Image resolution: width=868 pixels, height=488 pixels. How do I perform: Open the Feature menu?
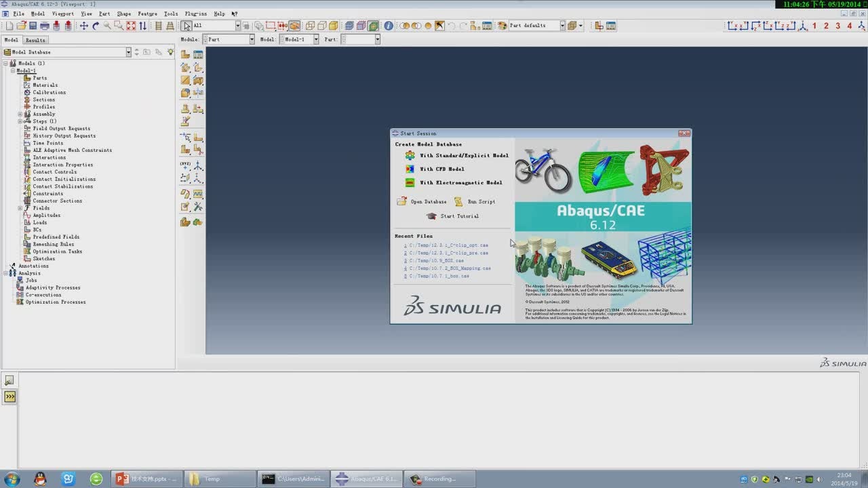147,14
